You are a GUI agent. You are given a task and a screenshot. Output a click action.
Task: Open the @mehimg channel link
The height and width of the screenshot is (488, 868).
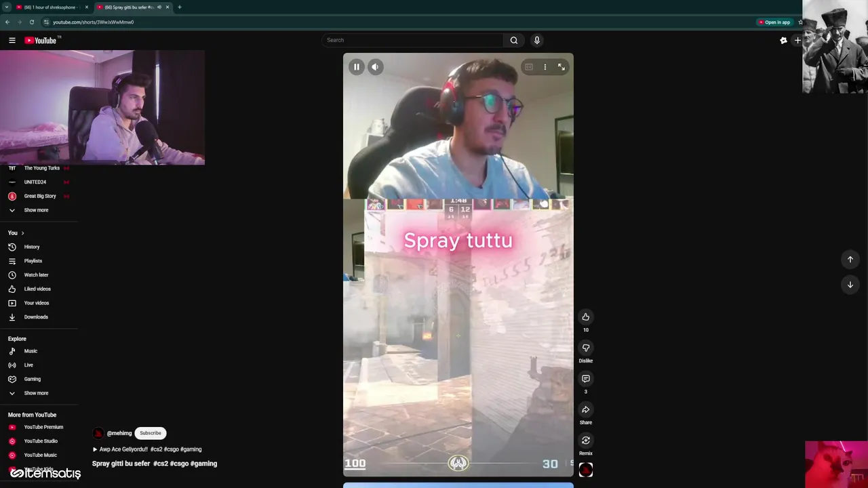pyautogui.click(x=119, y=433)
